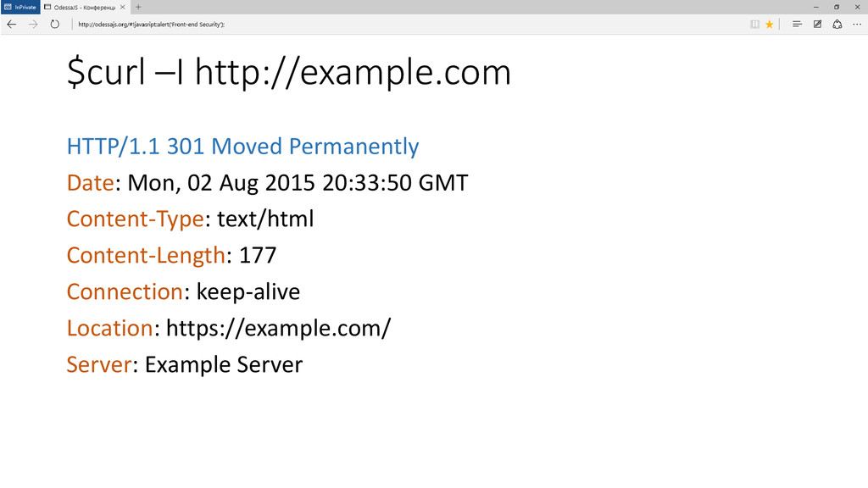
Task: Click the https://example.com/ Location value
Action: (278, 328)
